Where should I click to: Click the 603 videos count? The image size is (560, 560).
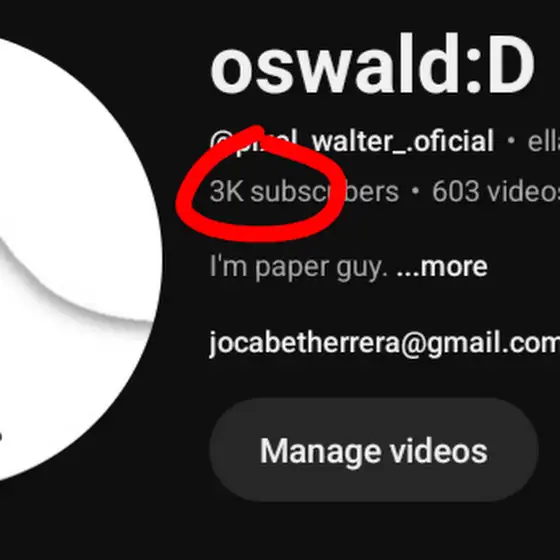[496, 192]
